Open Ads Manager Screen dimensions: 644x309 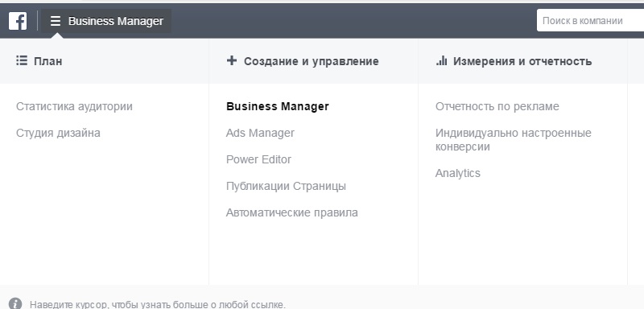tap(260, 133)
